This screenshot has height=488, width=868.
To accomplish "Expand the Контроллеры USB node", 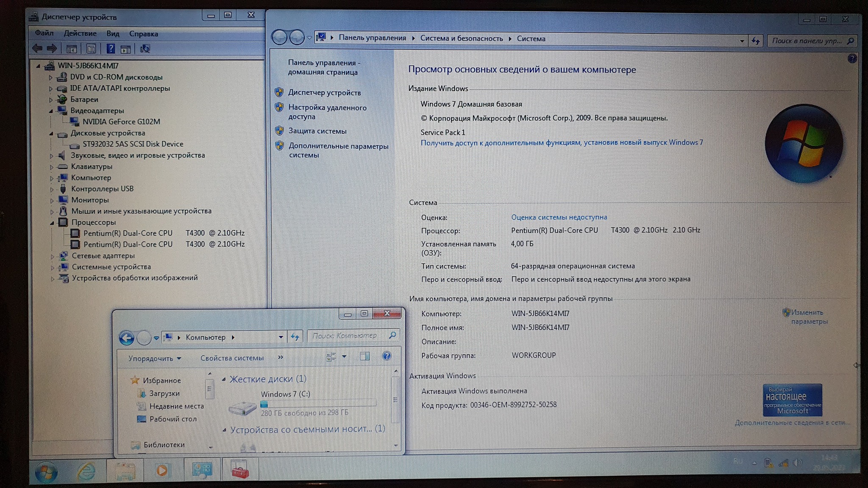I will 52,189.
